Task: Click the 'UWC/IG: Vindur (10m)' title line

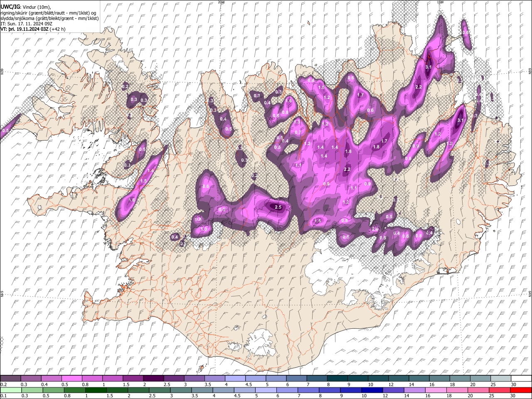Action: click(x=26, y=6)
